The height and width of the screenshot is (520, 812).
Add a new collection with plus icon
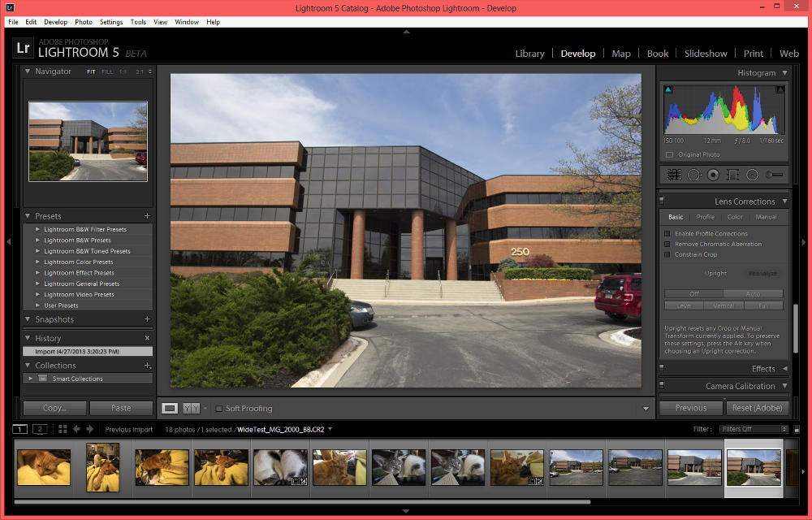(x=147, y=366)
